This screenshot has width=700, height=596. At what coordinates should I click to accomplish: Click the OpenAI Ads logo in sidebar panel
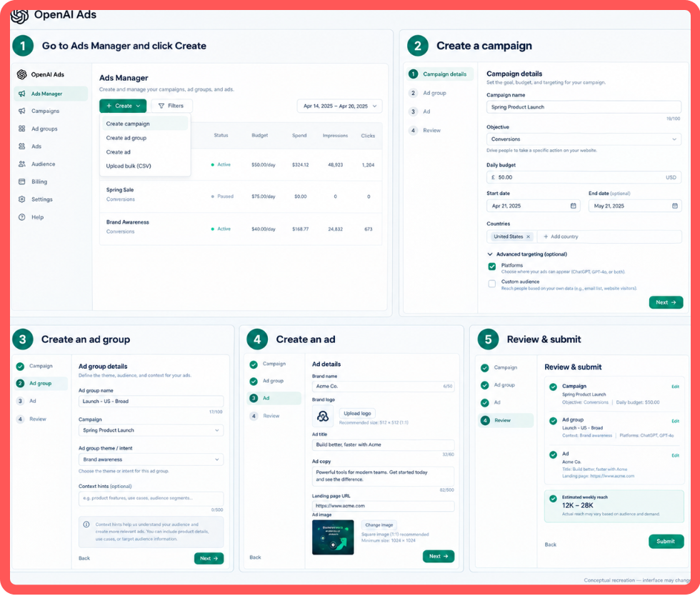click(x=22, y=74)
